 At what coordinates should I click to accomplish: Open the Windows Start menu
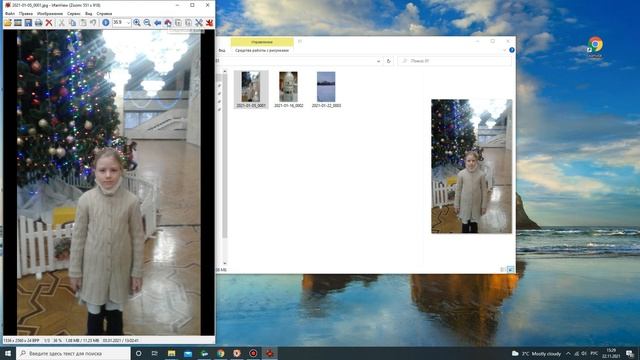[x=8, y=353]
